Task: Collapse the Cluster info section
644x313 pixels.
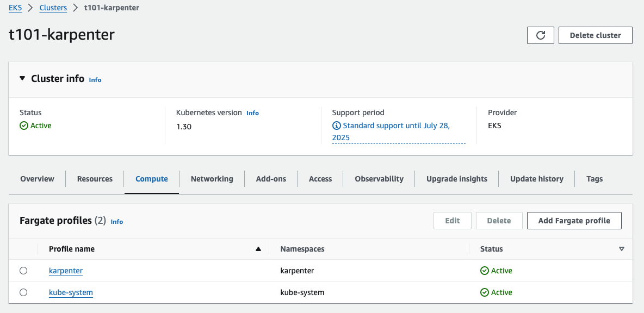Action: click(22, 78)
